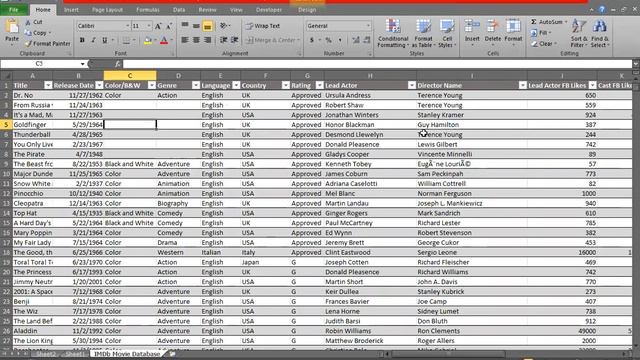Screen dimensions: 640x360
Task: Open Conditional Formatting menu
Action: click(393, 33)
